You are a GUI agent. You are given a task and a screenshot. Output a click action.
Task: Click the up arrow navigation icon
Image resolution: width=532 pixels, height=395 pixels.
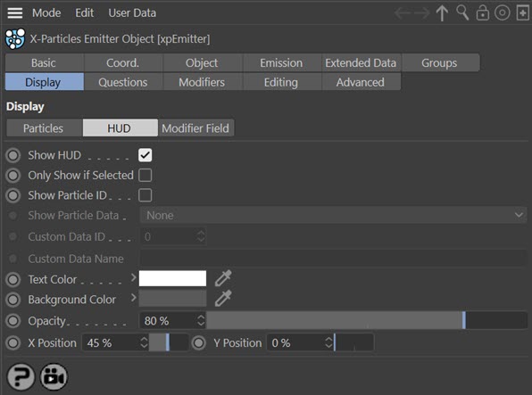[442, 13]
